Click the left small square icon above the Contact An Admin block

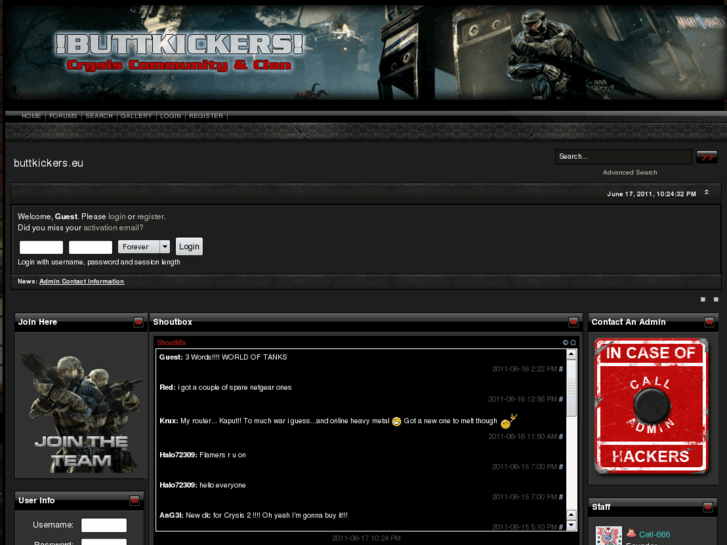(x=703, y=300)
